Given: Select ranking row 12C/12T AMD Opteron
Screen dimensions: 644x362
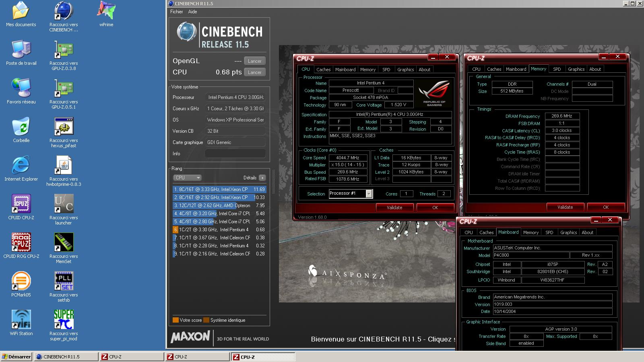Looking at the screenshot, I should point(219,206).
